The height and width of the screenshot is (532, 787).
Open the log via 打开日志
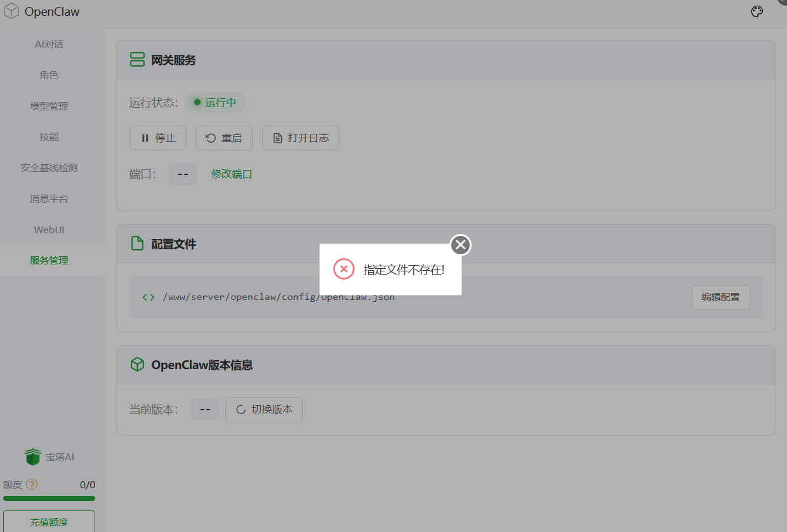[x=301, y=138]
